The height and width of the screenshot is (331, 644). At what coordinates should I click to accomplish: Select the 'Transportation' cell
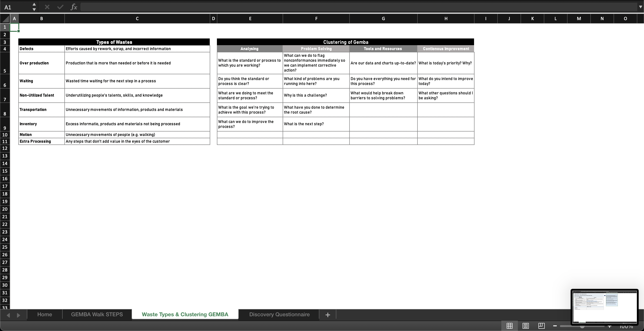click(42, 110)
